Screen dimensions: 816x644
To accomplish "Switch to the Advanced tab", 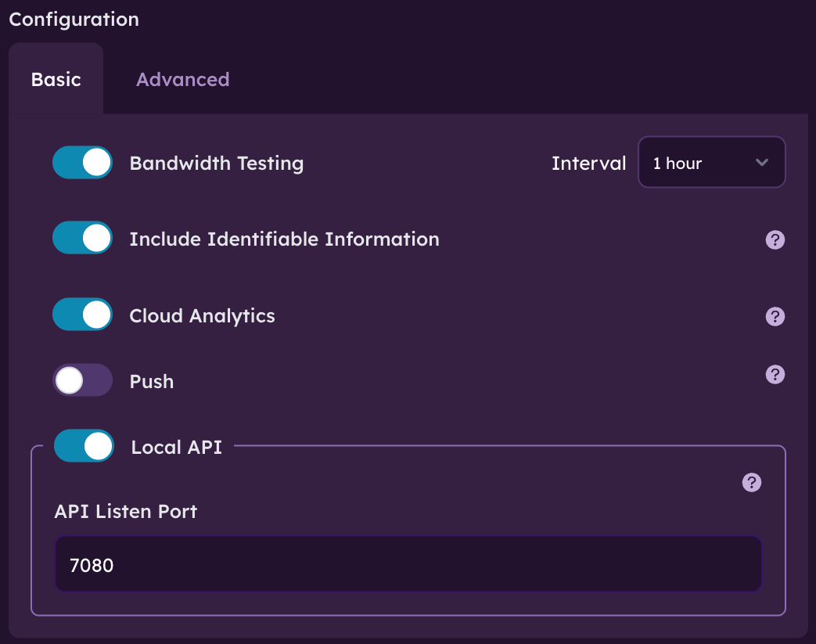I will (182, 80).
